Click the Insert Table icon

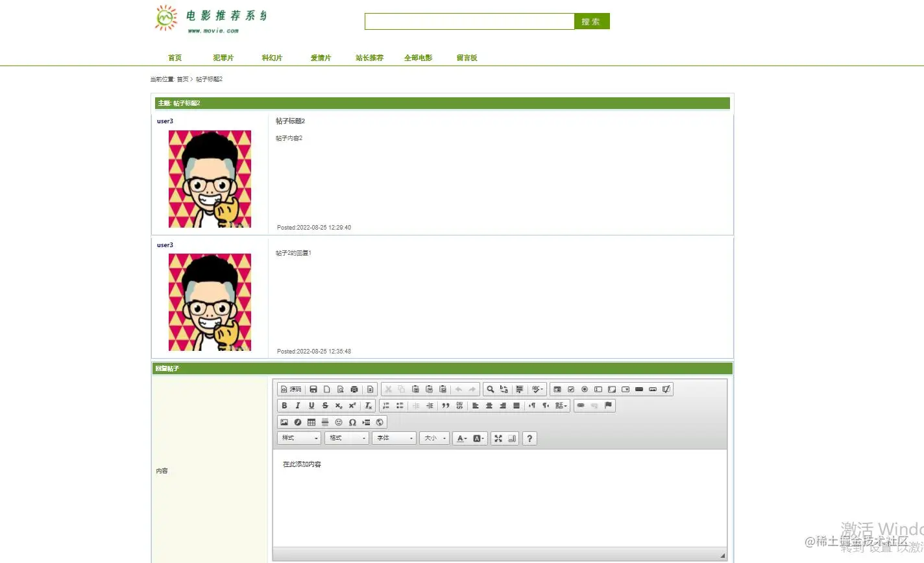click(311, 422)
